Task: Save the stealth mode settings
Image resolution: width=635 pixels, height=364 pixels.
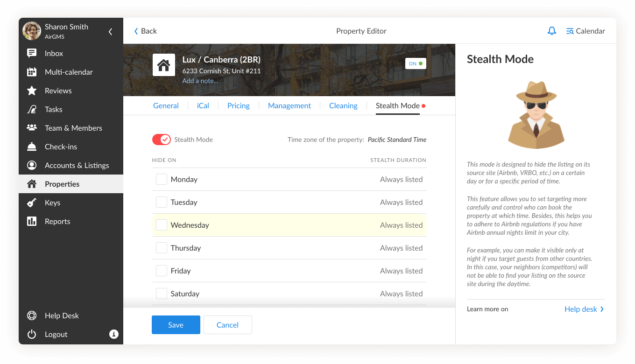Action: pyautogui.click(x=176, y=324)
